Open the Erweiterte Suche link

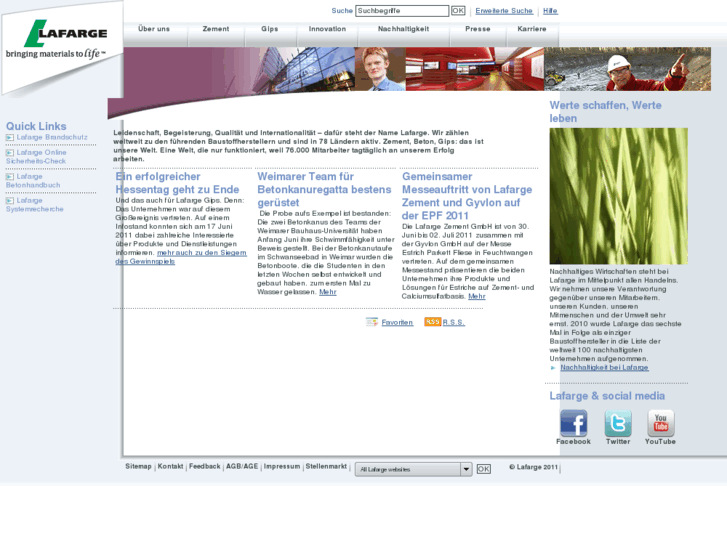click(504, 11)
